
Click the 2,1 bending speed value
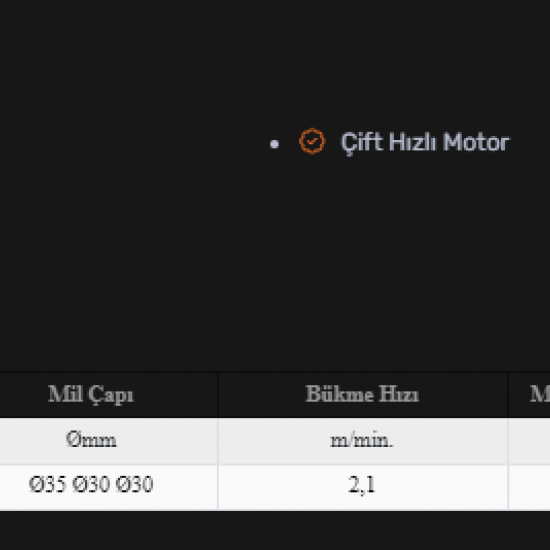coord(362,485)
